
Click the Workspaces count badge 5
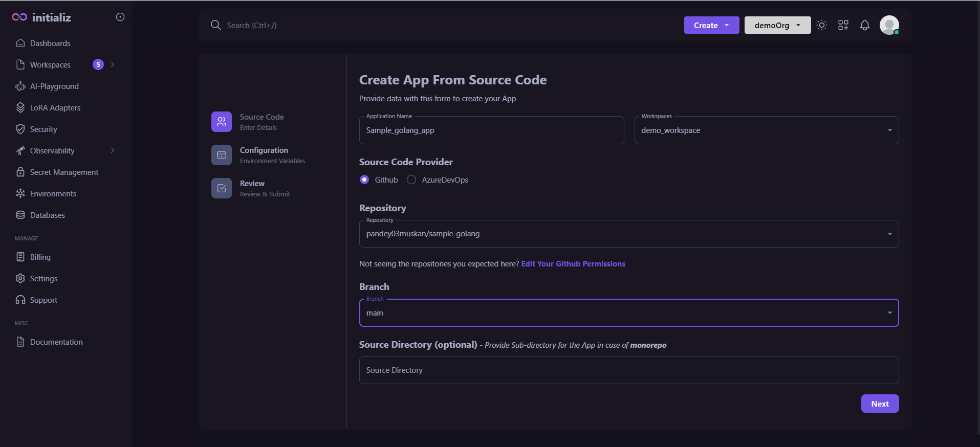[x=98, y=64]
